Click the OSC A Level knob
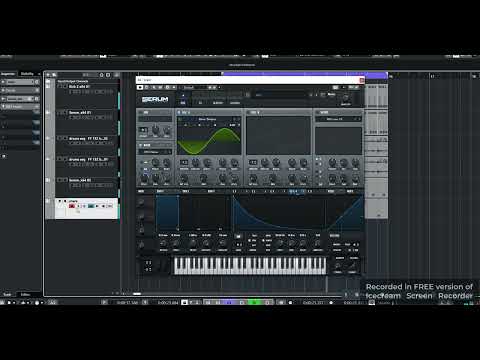The image size is (480, 360). tap(234, 178)
